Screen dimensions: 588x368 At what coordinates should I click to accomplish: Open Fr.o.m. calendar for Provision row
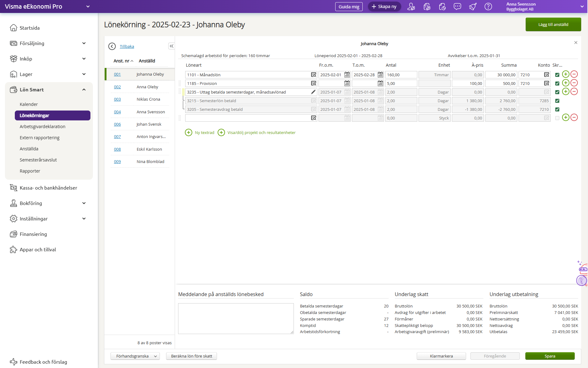click(347, 83)
